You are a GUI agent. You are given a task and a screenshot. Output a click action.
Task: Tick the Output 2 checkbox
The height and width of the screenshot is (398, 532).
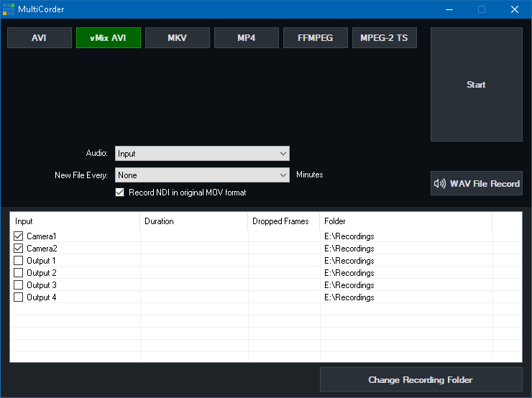[19, 273]
